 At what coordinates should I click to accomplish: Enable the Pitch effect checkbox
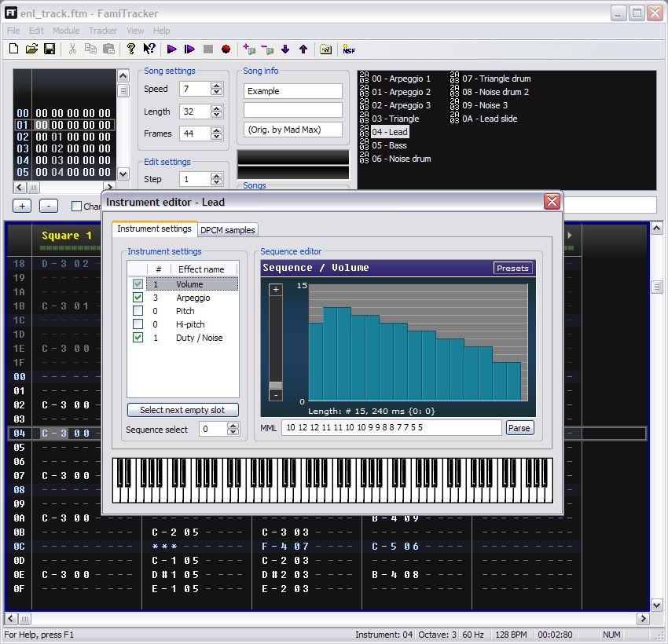point(138,311)
